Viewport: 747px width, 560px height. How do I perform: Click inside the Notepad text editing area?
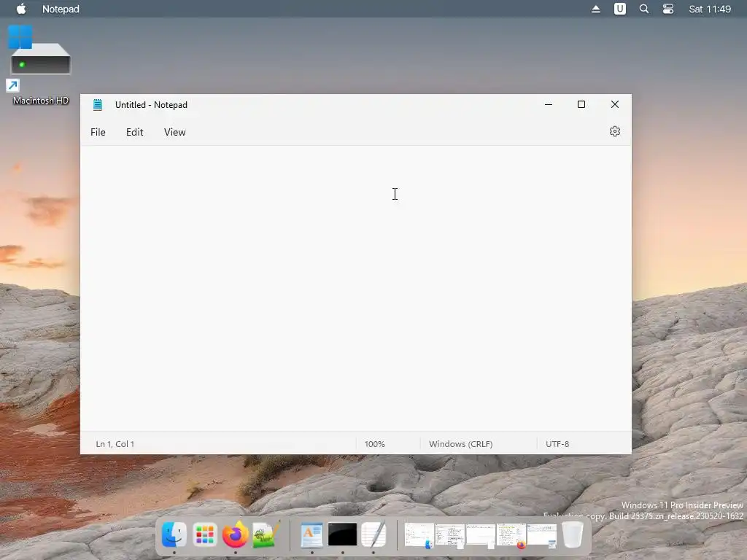[355, 288]
